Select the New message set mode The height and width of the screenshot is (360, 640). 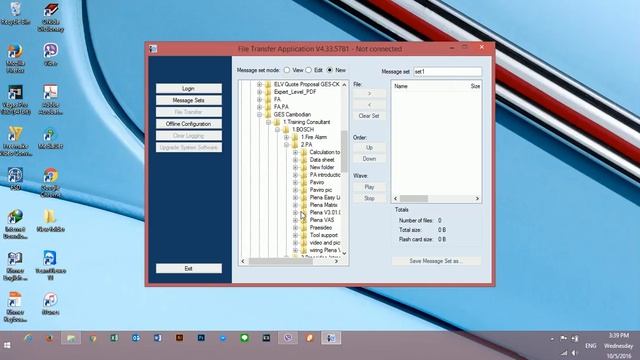[x=330, y=70]
